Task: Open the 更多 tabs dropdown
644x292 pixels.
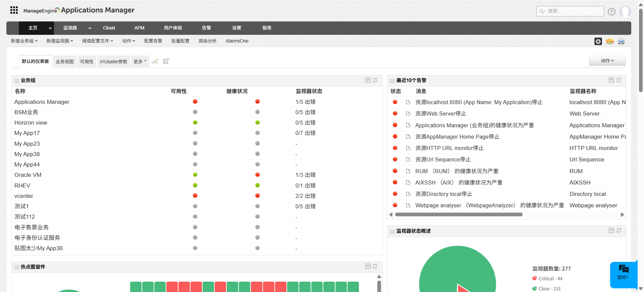Action: 140,61
